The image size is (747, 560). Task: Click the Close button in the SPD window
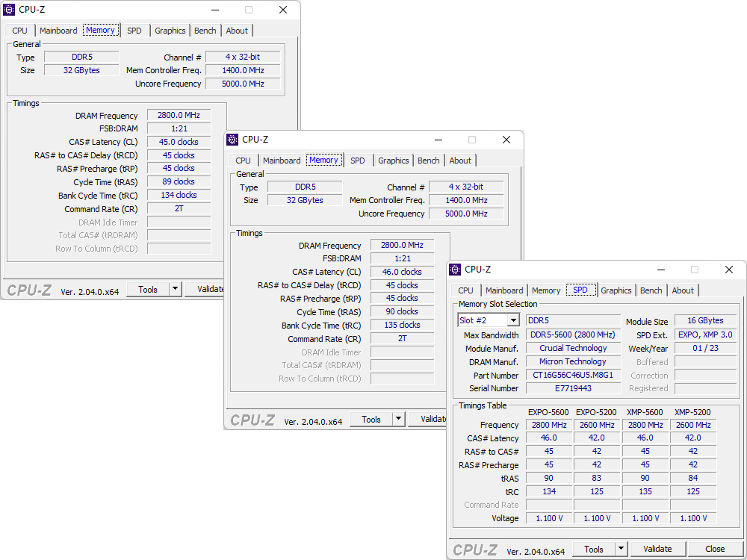tap(715, 549)
